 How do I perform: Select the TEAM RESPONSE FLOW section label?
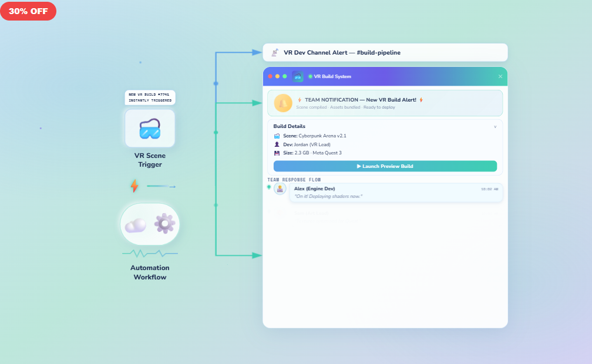(x=294, y=180)
